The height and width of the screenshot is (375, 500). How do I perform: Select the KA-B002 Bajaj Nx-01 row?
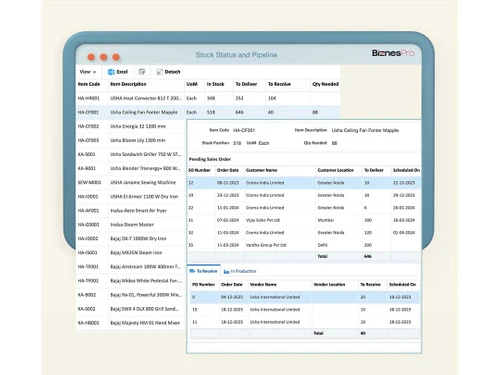[x=131, y=295]
